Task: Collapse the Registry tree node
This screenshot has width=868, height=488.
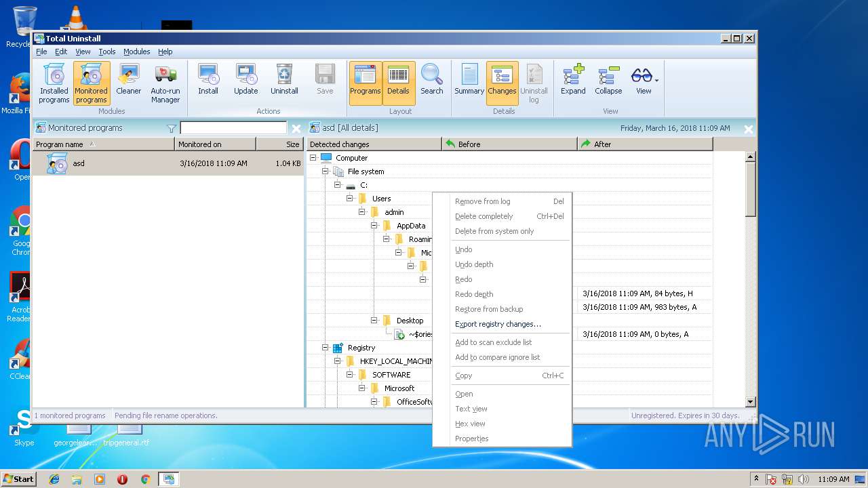Action: click(x=325, y=348)
